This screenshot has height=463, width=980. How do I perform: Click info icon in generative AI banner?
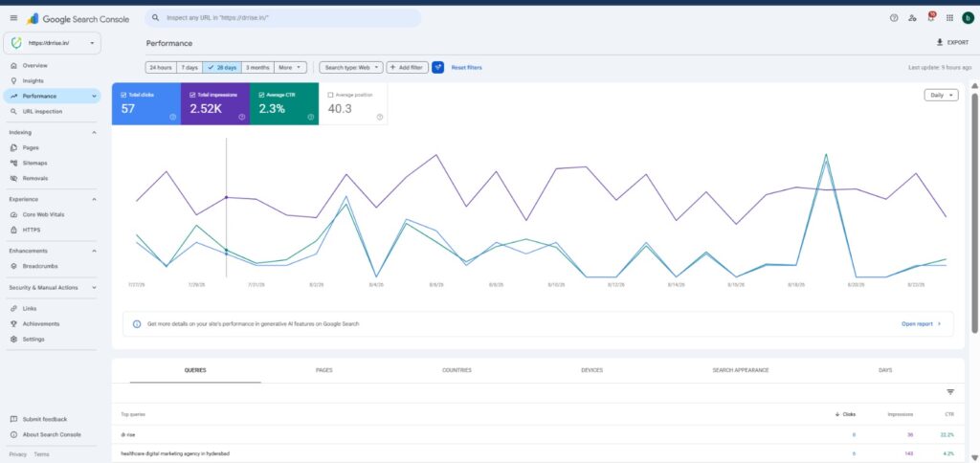[137, 323]
